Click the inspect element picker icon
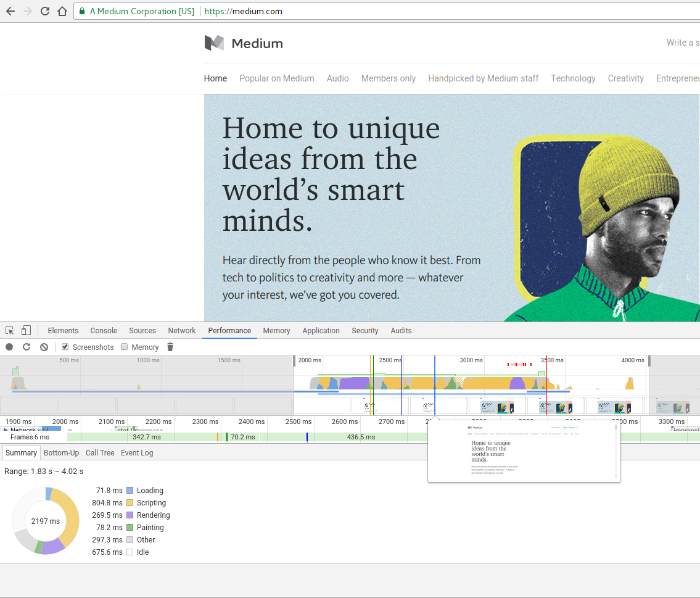 click(x=10, y=331)
